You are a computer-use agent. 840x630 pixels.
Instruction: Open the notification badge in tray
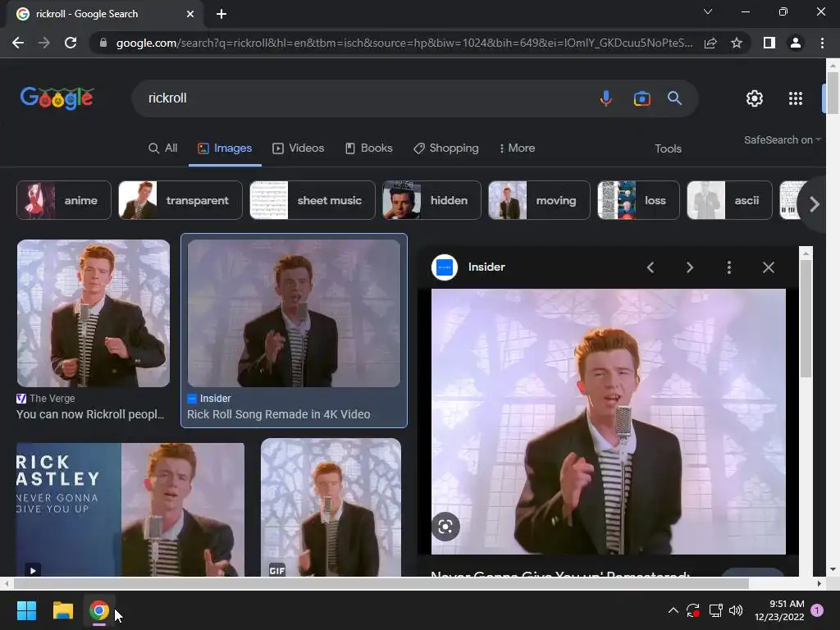817,610
